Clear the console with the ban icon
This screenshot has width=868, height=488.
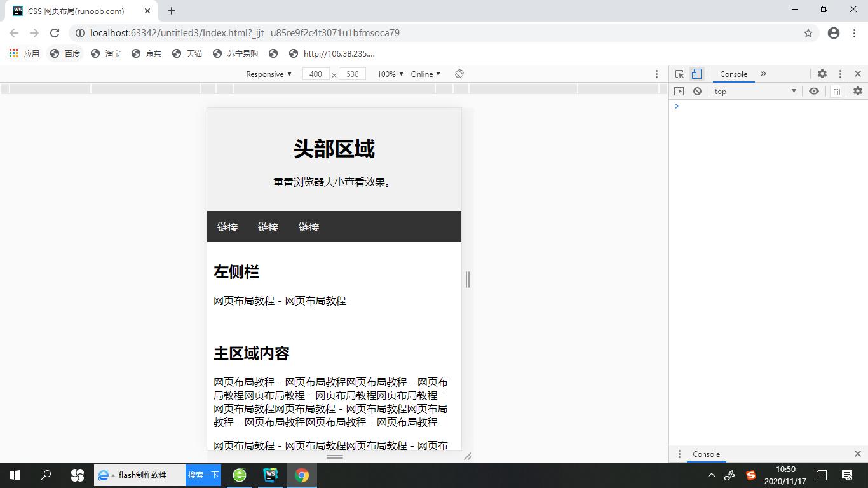(697, 91)
